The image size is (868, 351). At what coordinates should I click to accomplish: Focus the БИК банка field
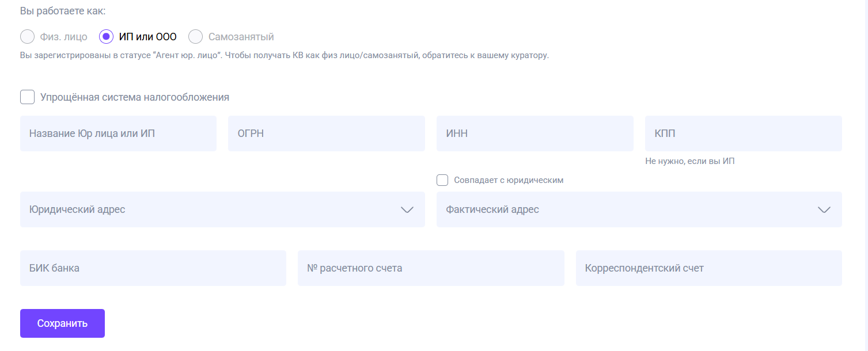pos(153,268)
